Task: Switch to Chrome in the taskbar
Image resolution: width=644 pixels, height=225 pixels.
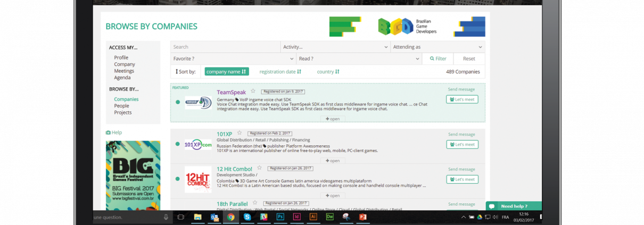Action: tap(230, 217)
